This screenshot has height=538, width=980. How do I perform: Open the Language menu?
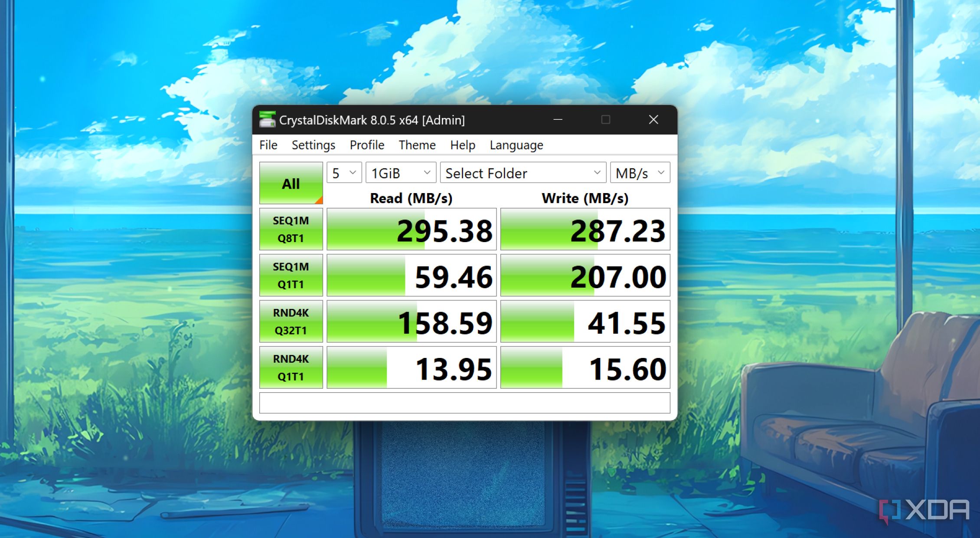pos(516,145)
